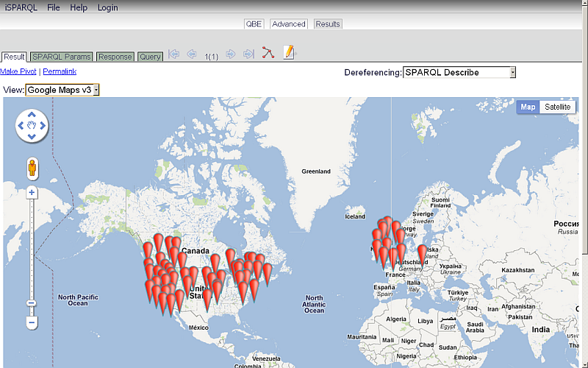Open the iSPARQL menu
Viewport: 588px width, 368px height.
[21, 7]
